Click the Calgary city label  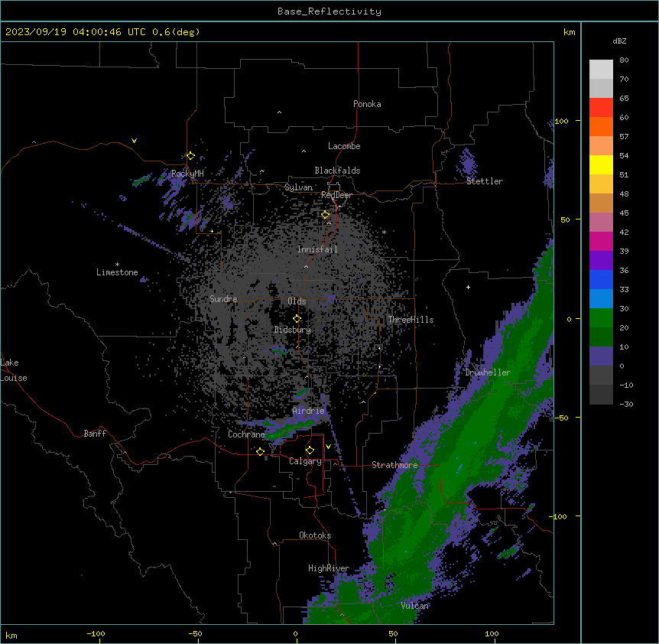click(305, 461)
